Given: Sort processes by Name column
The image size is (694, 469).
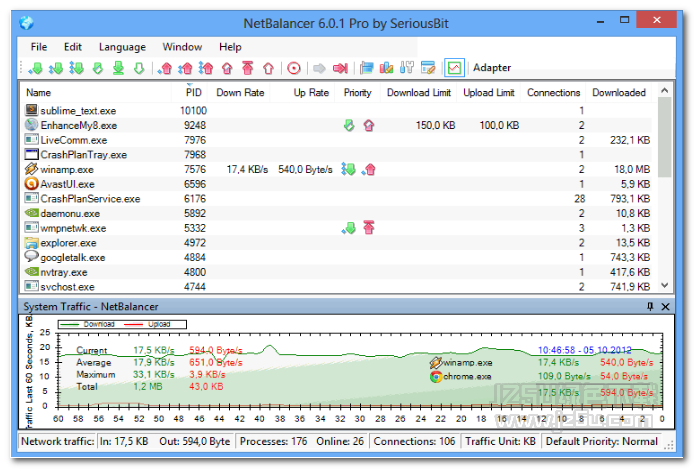Looking at the screenshot, I should 96,92.
